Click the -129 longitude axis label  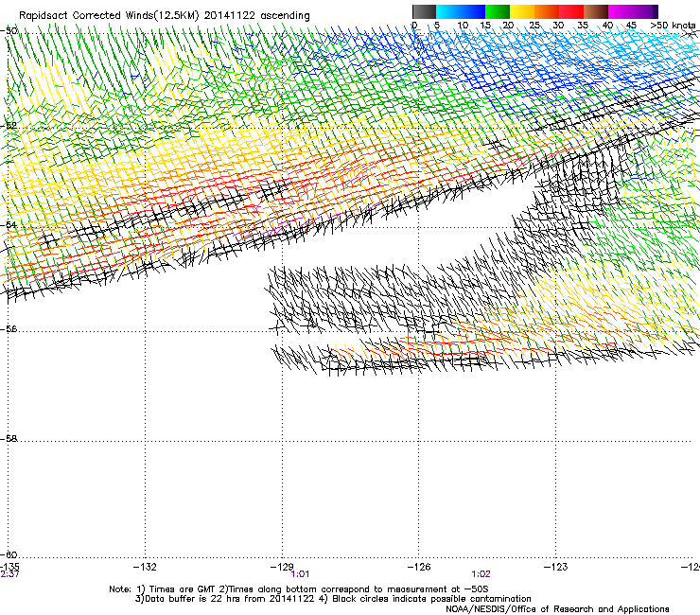point(282,567)
